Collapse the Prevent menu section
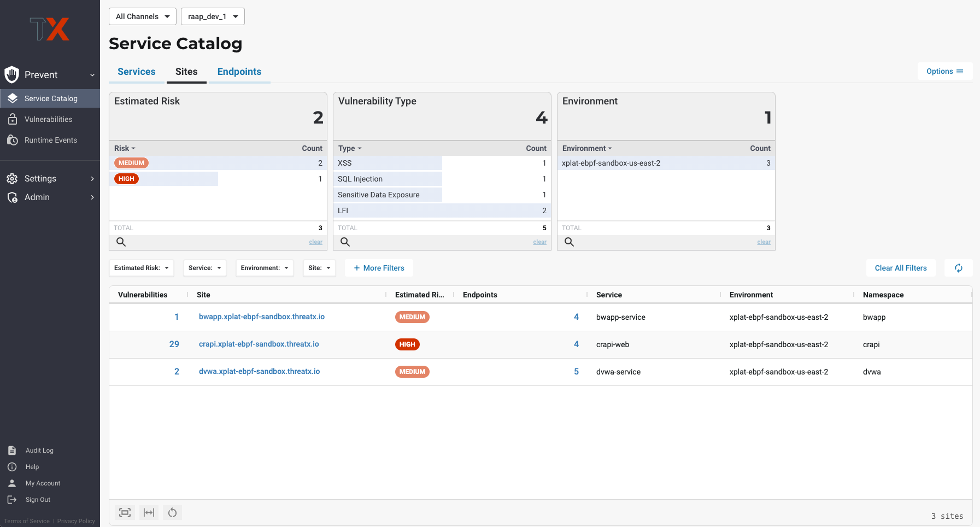This screenshot has width=980, height=527. click(x=92, y=75)
